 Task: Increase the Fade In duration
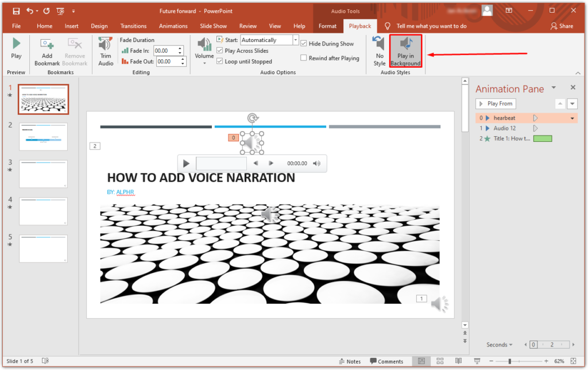[180, 48]
